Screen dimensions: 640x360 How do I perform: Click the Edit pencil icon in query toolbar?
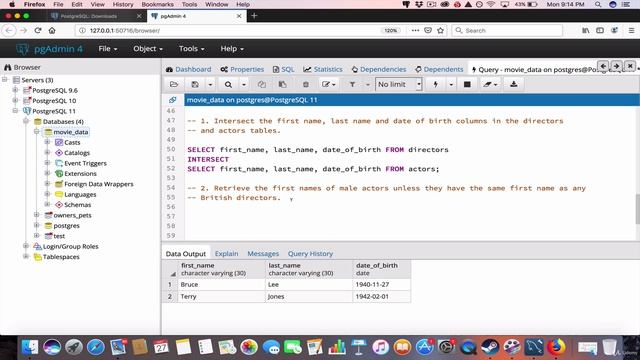[x=328, y=84]
